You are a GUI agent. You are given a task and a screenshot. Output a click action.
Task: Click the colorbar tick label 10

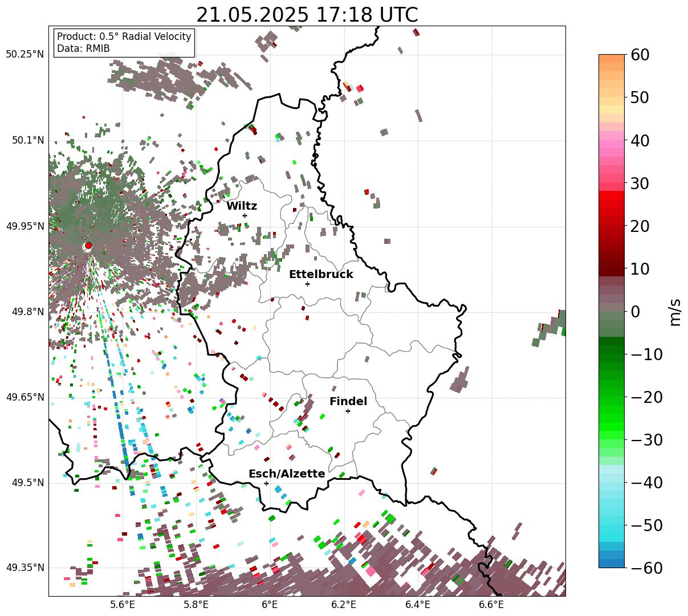[x=640, y=268]
